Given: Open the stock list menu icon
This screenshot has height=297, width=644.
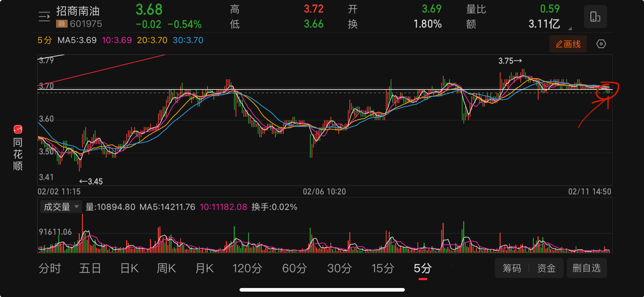Looking at the screenshot, I should click(x=44, y=17).
